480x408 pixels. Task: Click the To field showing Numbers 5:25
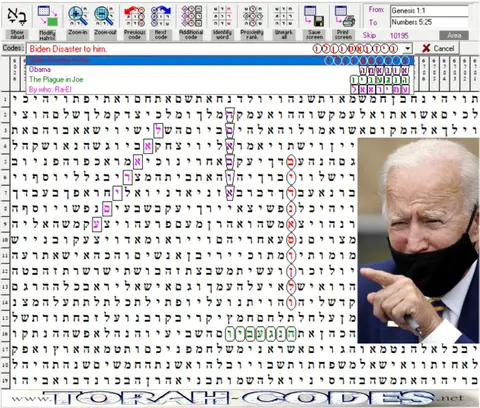[x=429, y=22]
